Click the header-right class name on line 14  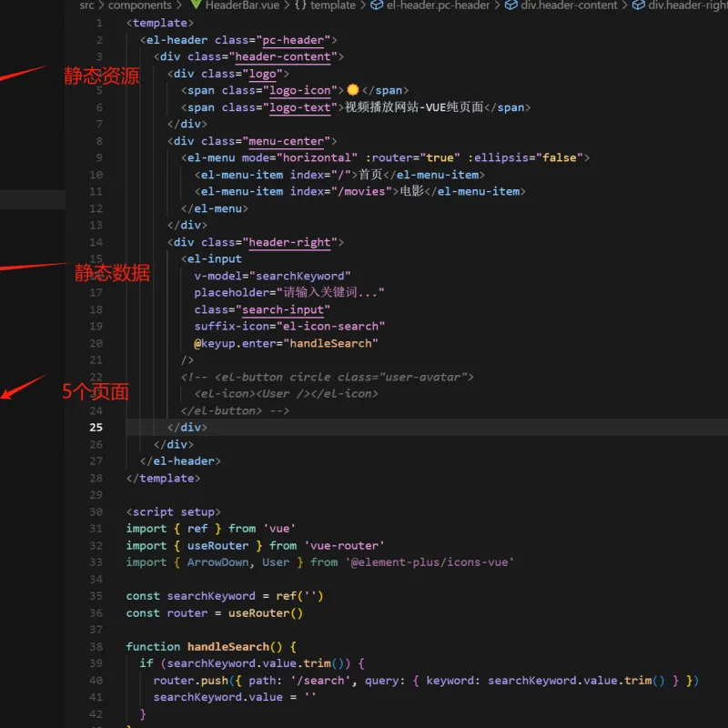click(289, 242)
